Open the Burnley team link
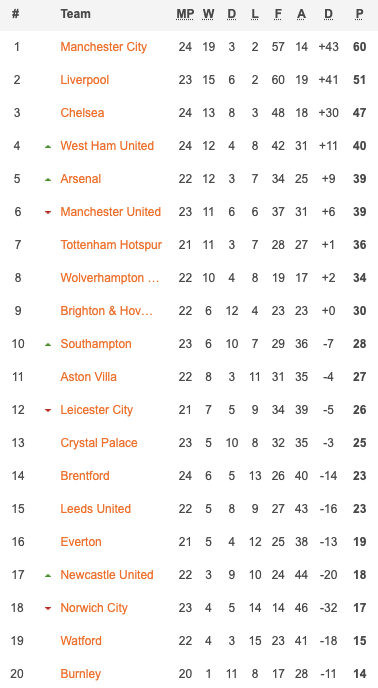 [x=81, y=674]
